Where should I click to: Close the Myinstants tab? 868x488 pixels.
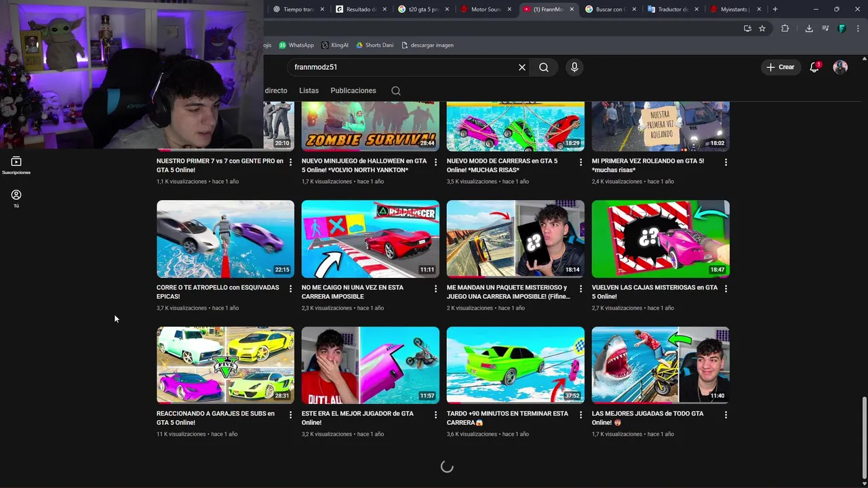pos(759,9)
